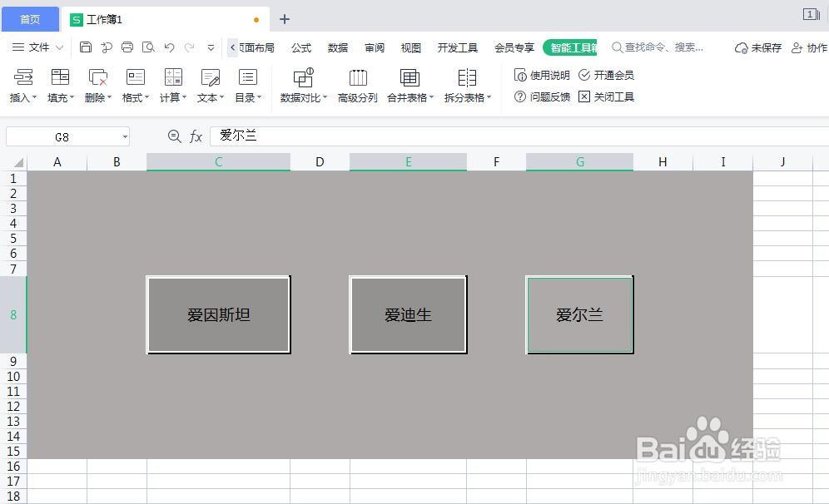The width and height of the screenshot is (829, 504).
Task: Click the Redo arrow
Action: [x=189, y=47]
